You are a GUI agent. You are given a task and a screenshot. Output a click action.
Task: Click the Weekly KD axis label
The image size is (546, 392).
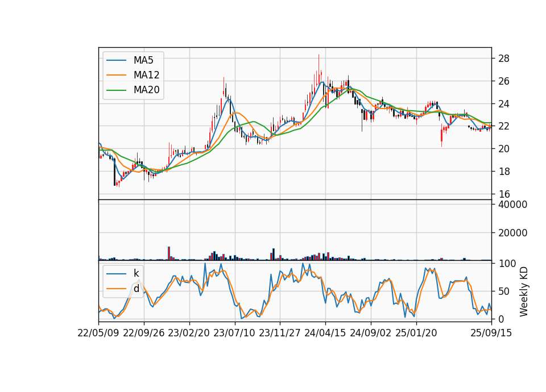pos(524,292)
